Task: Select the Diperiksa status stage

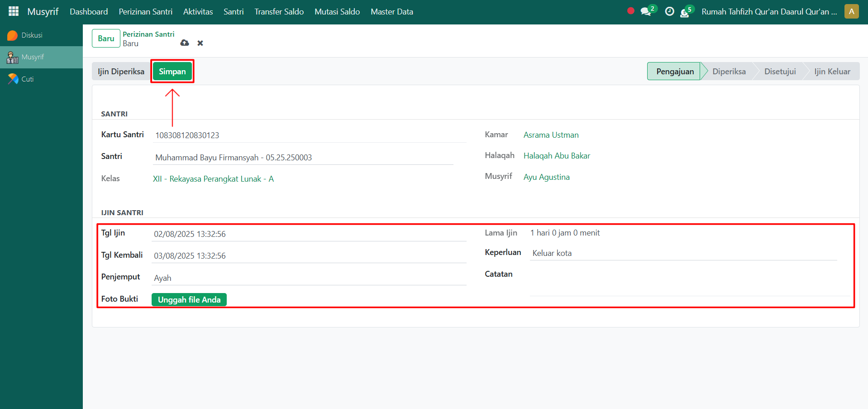Action: (x=729, y=72)
